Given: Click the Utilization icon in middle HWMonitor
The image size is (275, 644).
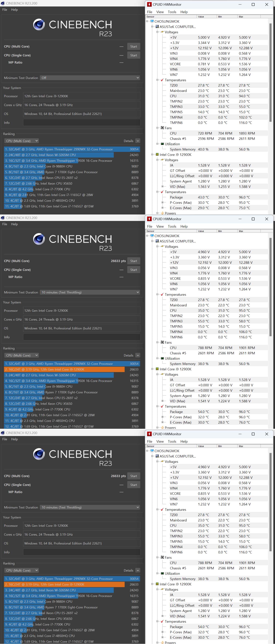Looking at the screenshot, I should (x=162, y=358).
